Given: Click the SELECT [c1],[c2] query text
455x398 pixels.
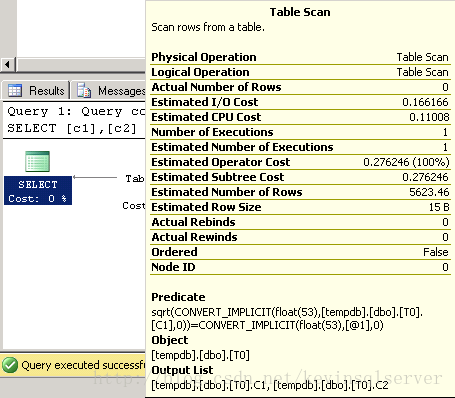Looking at the screenshot, I should [72, 128].
